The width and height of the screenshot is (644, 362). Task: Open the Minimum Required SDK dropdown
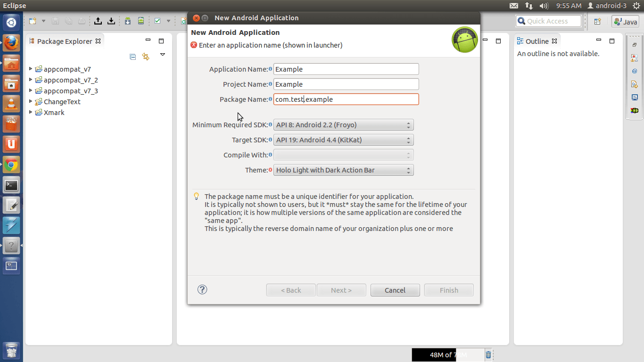point(344,125)
